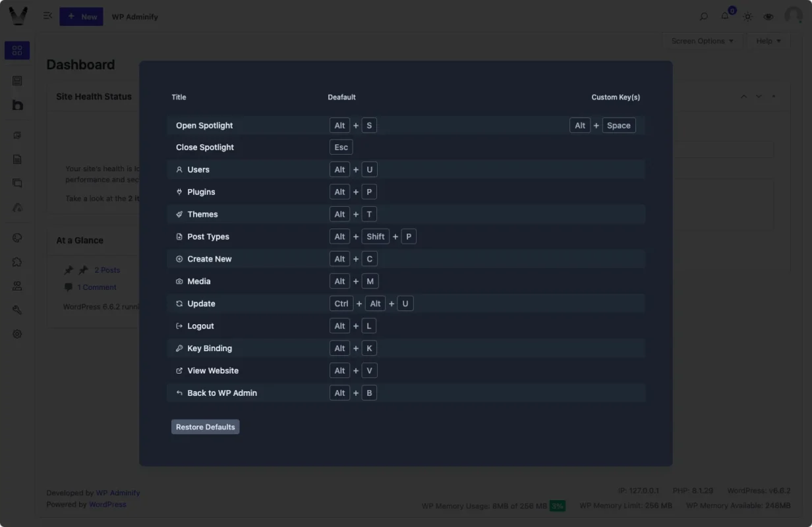Viewport: 812px width, 527px height.
Task: Expand the Help dropdown
Action: point(768,41)
